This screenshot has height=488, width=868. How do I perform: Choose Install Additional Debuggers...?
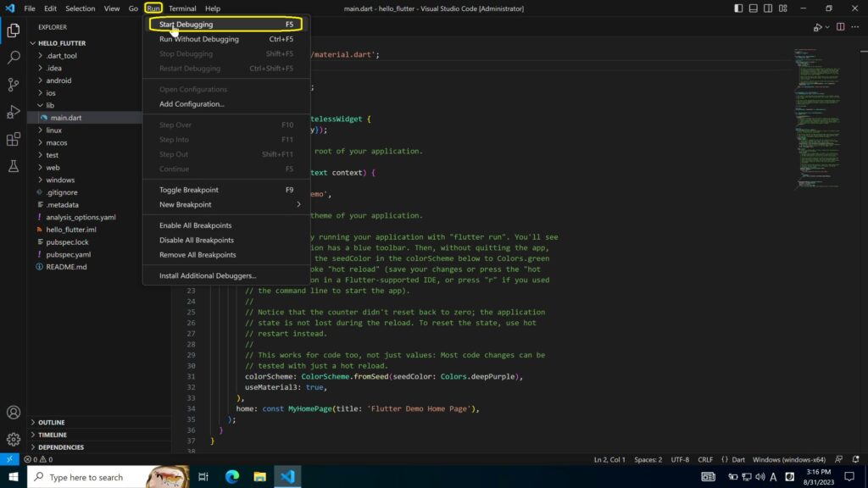[x=226, y=275]
